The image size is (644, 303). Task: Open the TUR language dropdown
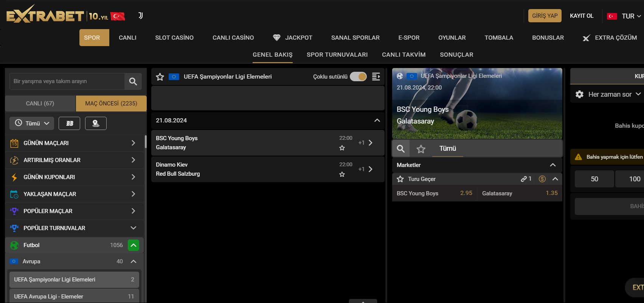coord(631,16)
